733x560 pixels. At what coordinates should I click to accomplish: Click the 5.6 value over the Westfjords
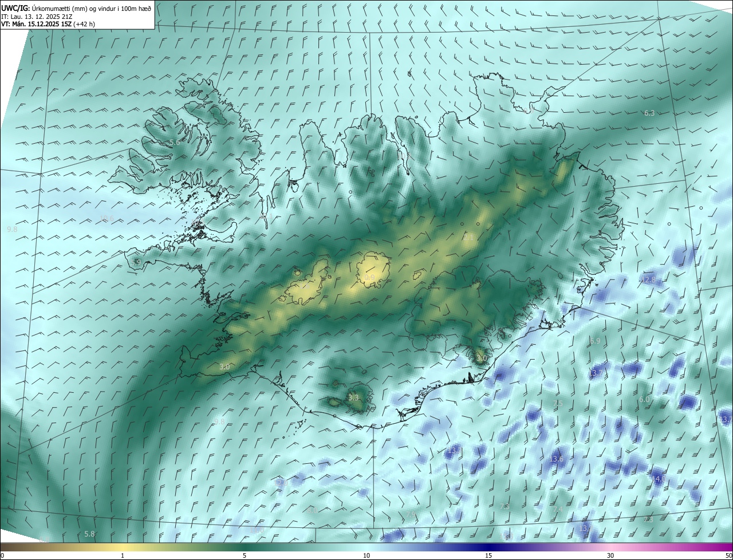(175, 142)
